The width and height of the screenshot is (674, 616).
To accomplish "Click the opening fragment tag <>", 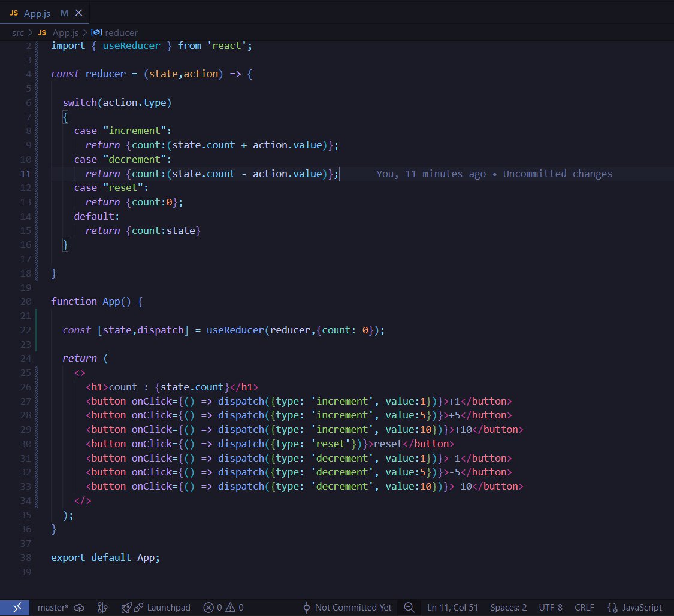I will click(80, 373).
